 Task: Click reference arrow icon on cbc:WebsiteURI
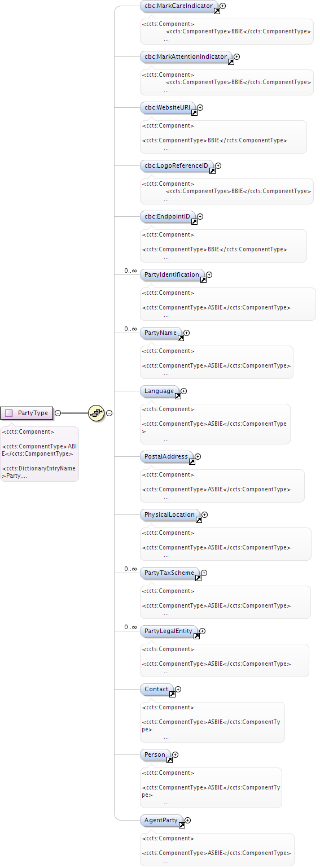pos(194,112)
